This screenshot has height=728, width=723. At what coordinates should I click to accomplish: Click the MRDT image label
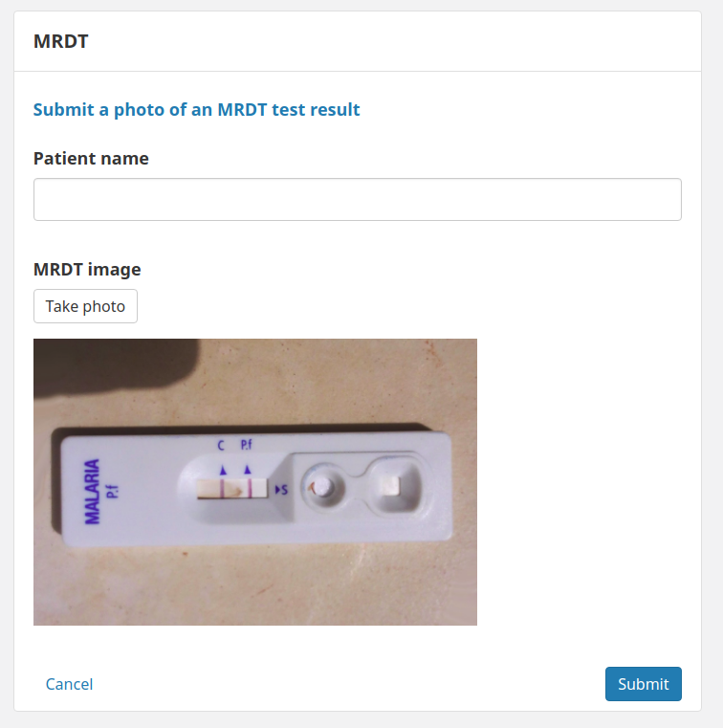point(87,269)
